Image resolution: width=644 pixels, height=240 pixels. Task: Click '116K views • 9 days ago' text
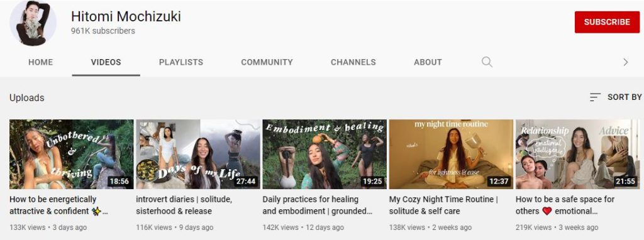click(x=175, y=227)
